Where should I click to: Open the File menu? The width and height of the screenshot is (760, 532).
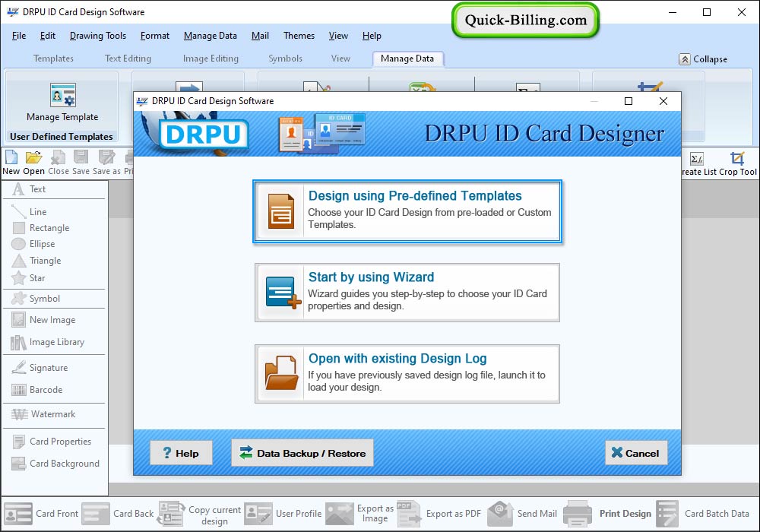(19, 36)
